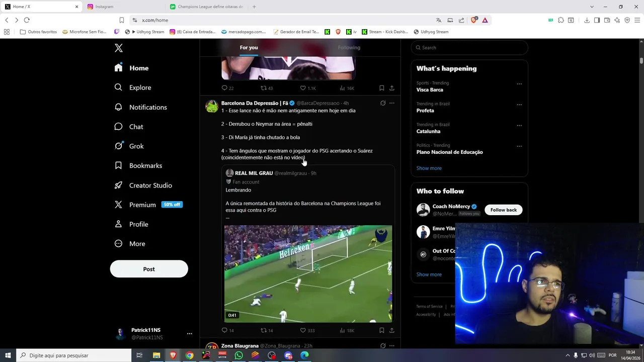
Task: Share the Barcelona Da Depressão post
Action: pos(391,330)
